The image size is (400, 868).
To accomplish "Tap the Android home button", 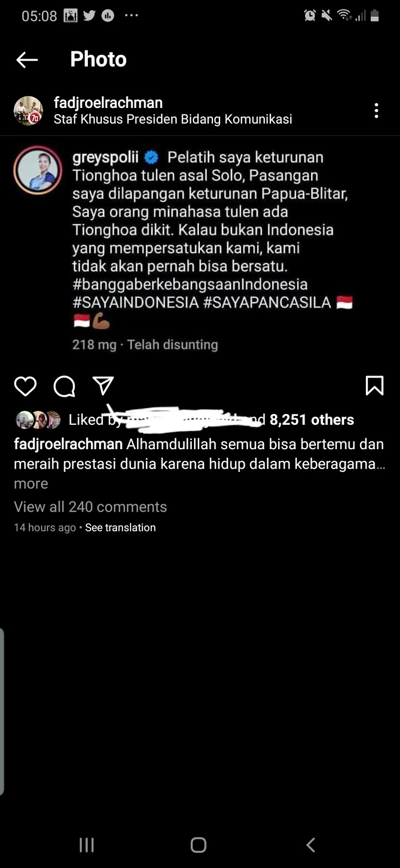I will pos(198,845).
